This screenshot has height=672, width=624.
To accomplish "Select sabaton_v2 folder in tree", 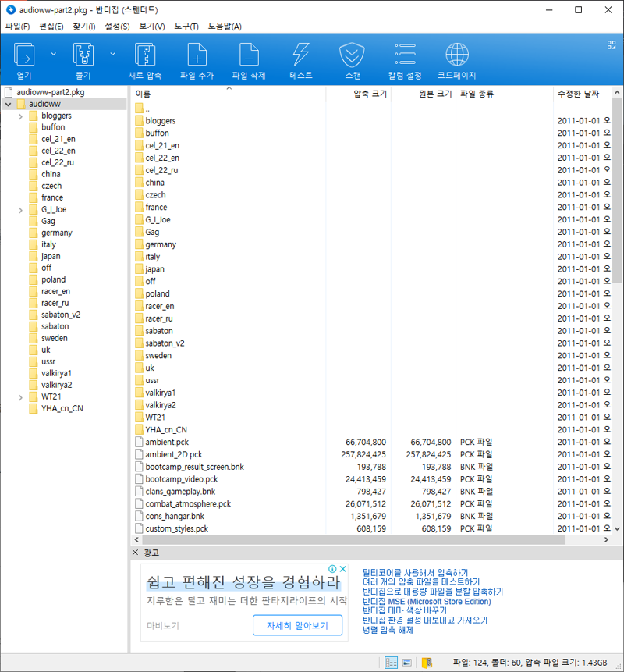I will 61,315.
